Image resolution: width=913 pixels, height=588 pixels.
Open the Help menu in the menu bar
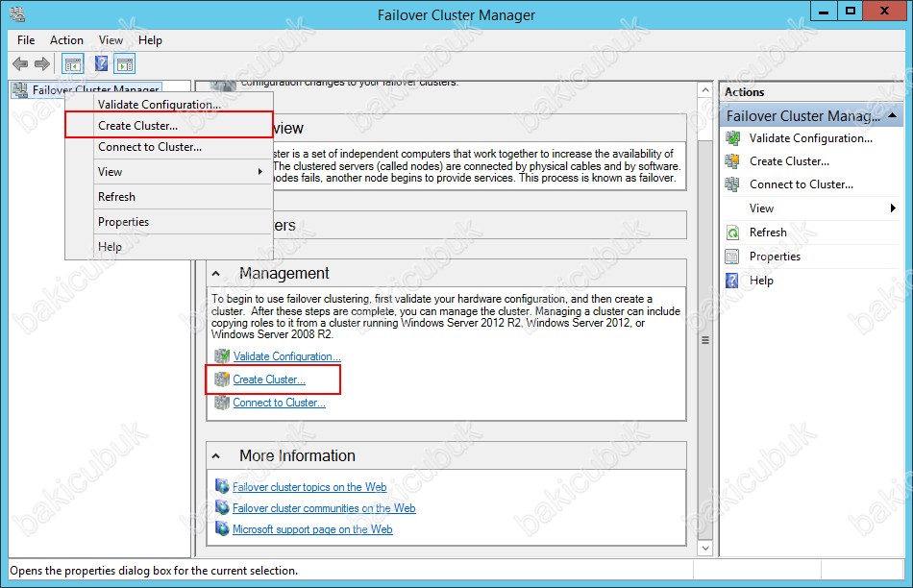150,40
